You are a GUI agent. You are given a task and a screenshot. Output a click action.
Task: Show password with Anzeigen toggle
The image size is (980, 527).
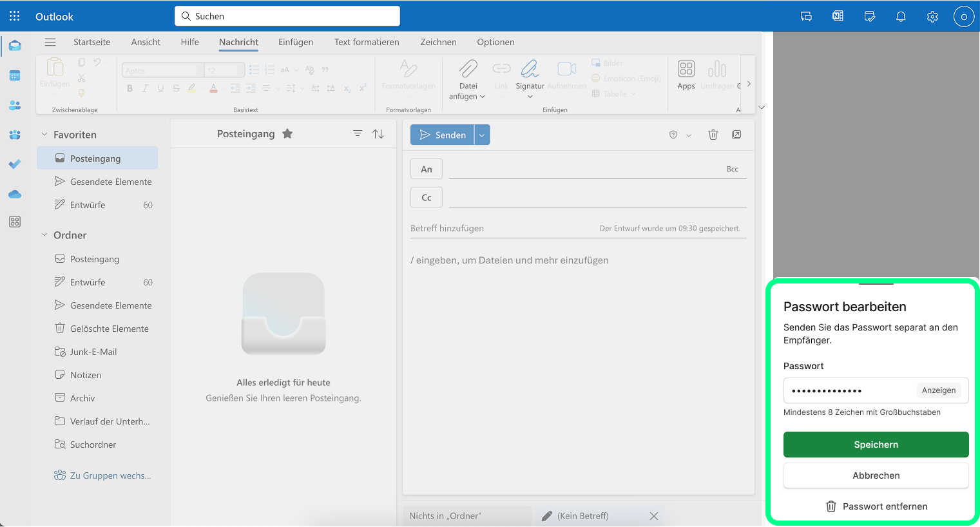tap(938, 390)
